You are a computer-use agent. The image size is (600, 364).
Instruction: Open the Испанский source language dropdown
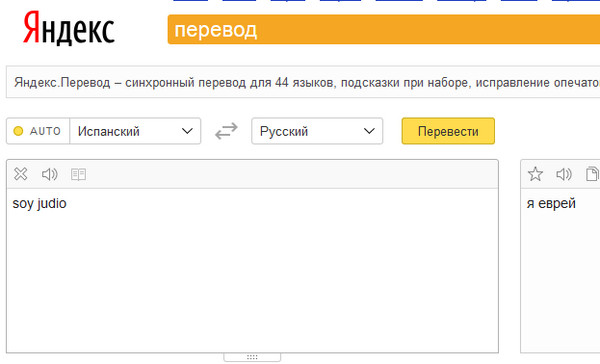[x=135, y=131]
